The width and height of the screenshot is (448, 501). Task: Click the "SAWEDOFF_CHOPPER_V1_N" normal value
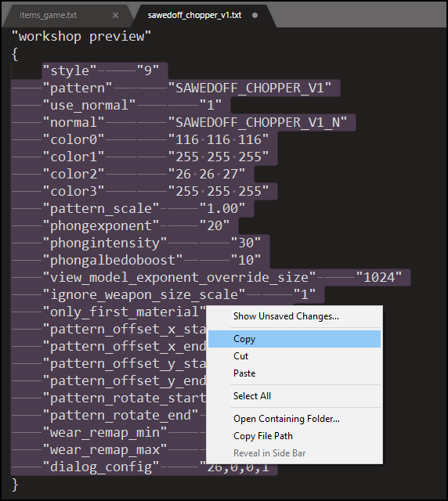tap(258, 122)
